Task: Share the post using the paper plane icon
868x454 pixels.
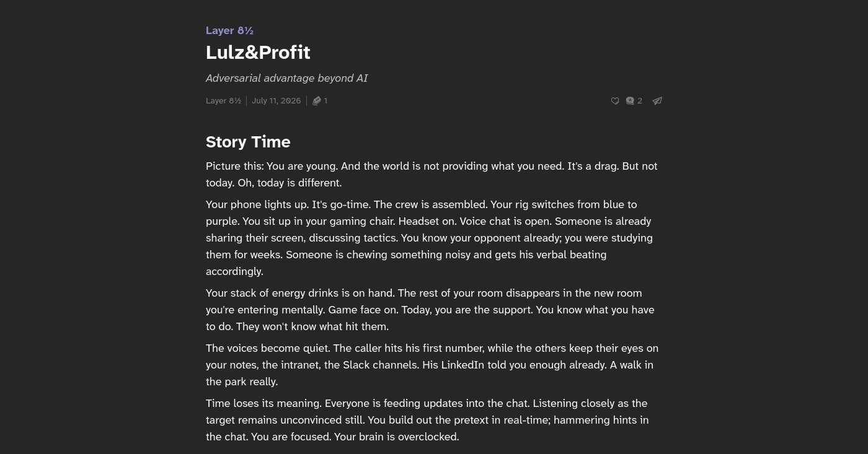Action: pyautogui.click(x=657, y=101)
